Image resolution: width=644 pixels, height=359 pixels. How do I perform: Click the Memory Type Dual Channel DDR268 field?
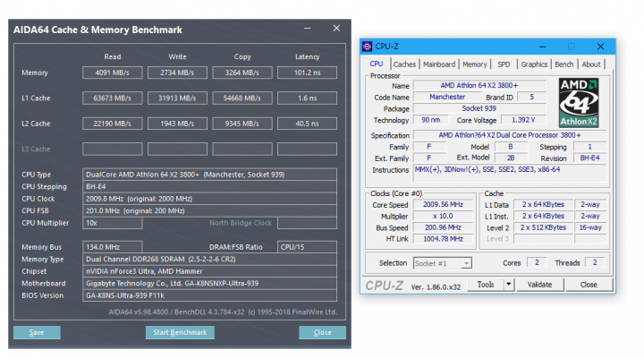click(209, 259)
